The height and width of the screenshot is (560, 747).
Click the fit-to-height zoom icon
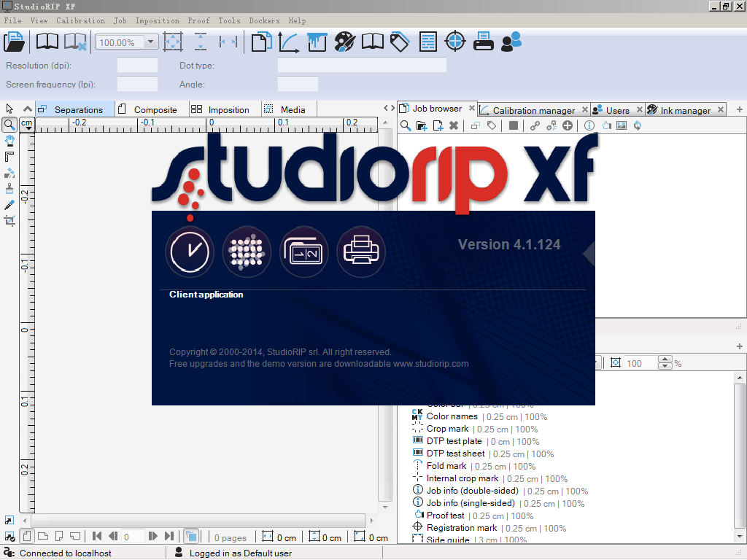201,42
